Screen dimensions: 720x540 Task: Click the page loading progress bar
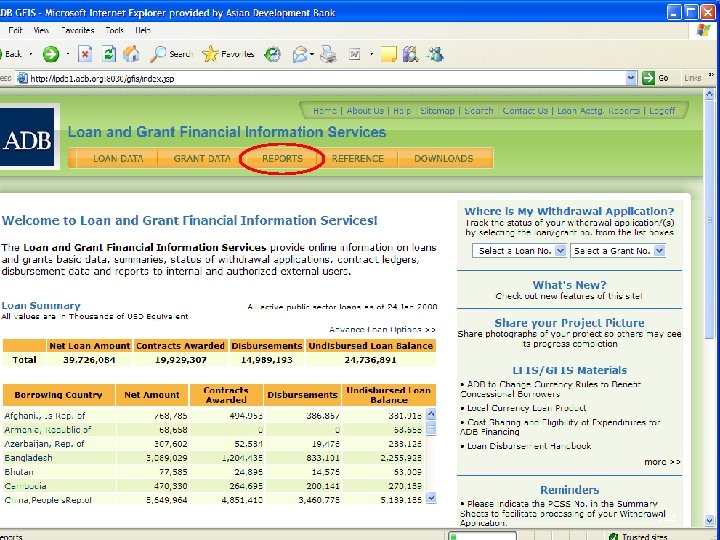pos(482,536)
